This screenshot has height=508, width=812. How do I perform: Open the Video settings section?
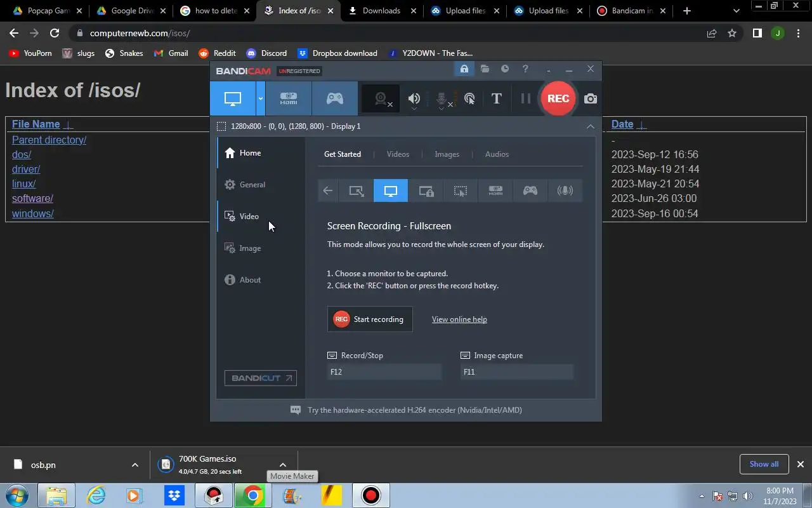point(261,217)
